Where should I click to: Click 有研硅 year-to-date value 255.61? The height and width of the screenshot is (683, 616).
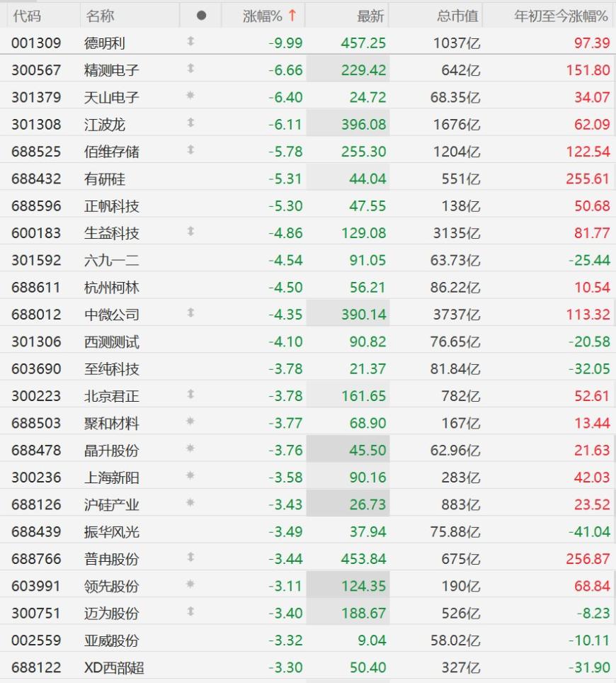[588, 179]
